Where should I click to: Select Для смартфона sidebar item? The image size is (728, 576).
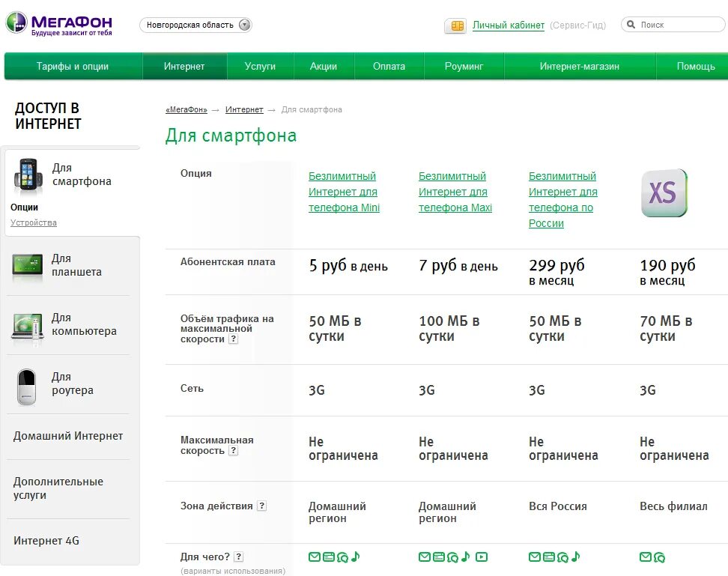tap(82, 175)
